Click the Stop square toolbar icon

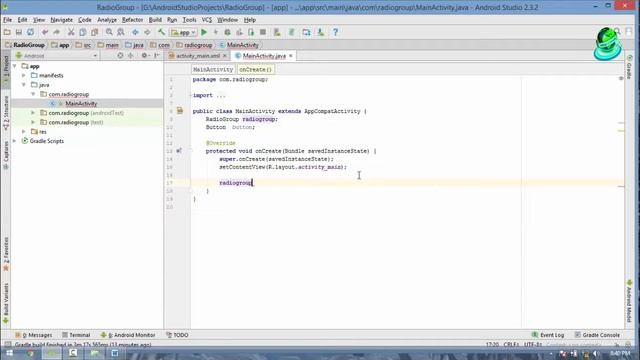point(263,32)
